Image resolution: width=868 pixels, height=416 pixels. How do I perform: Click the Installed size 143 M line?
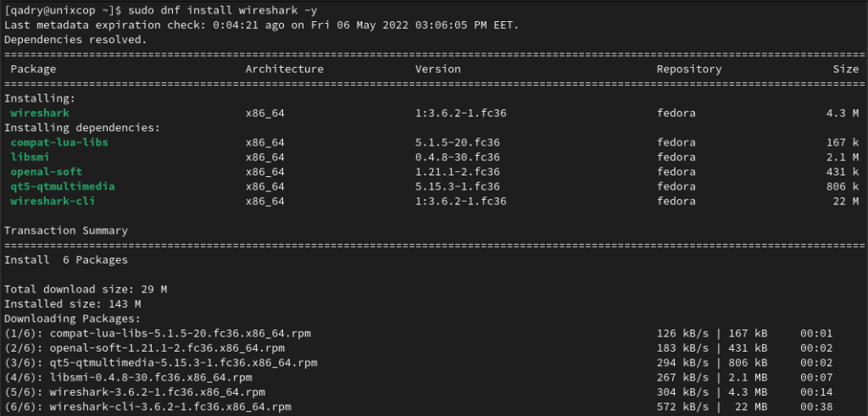(x=73, y=303)
